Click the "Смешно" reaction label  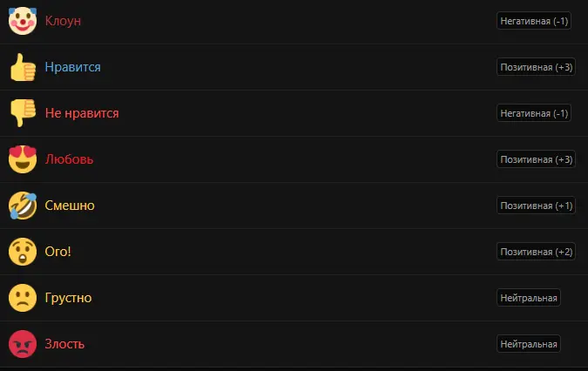70,206
